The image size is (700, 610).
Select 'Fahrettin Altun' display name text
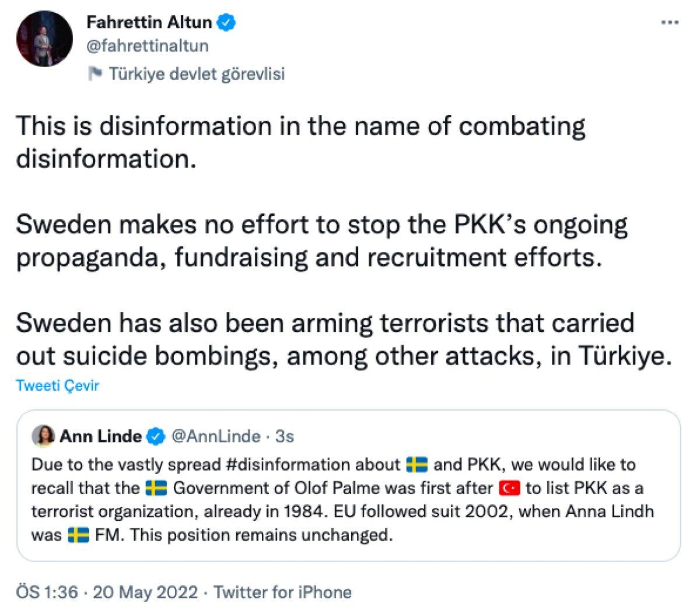[x=149, y=22]
